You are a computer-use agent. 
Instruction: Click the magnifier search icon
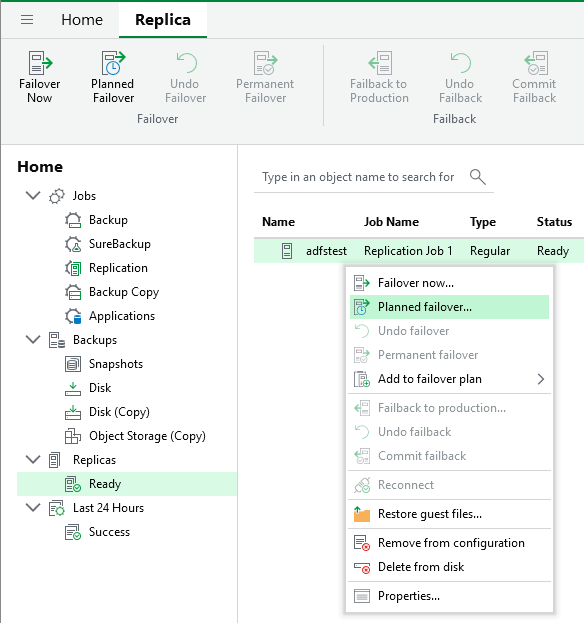coord(478,177)
